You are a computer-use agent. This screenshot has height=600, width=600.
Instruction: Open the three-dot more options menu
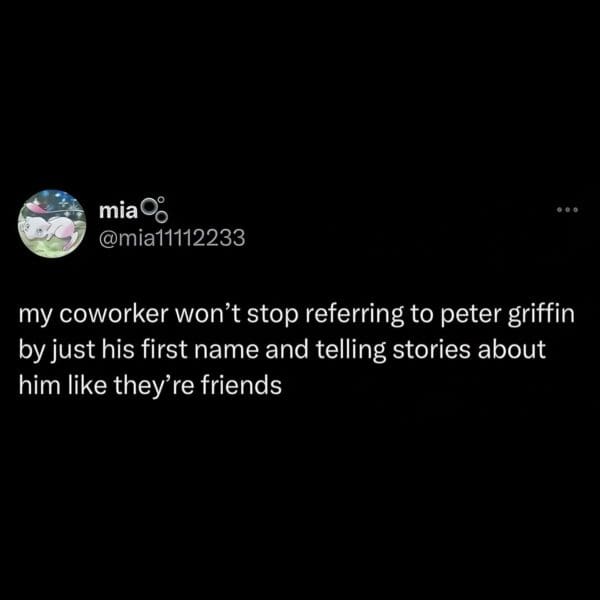[x=568, y=210]
